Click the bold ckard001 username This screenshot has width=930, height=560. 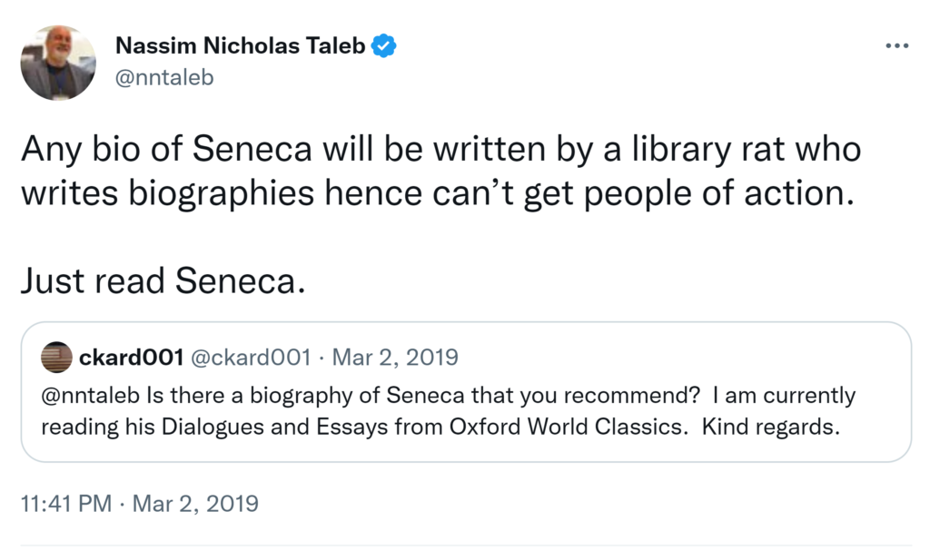point(130,357)
